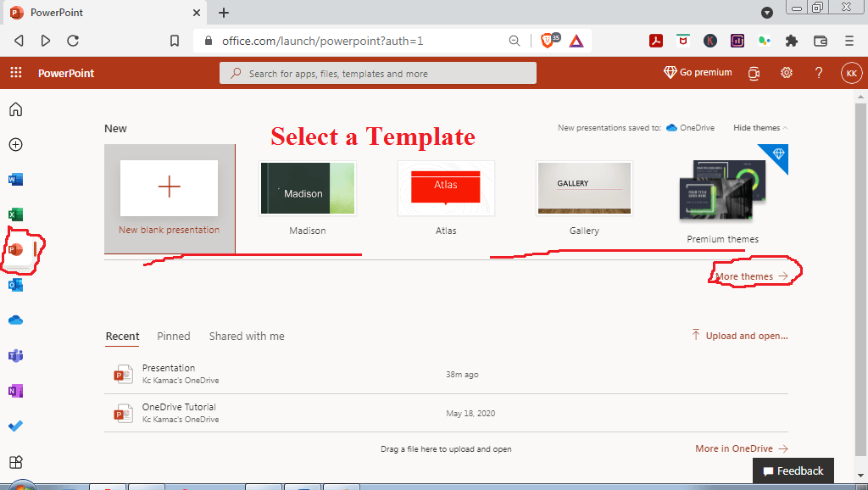The width and height of the screenshot is (868, 490).
Task: Open OneNote from the sidebar
Action: click(x=15, y=391)
